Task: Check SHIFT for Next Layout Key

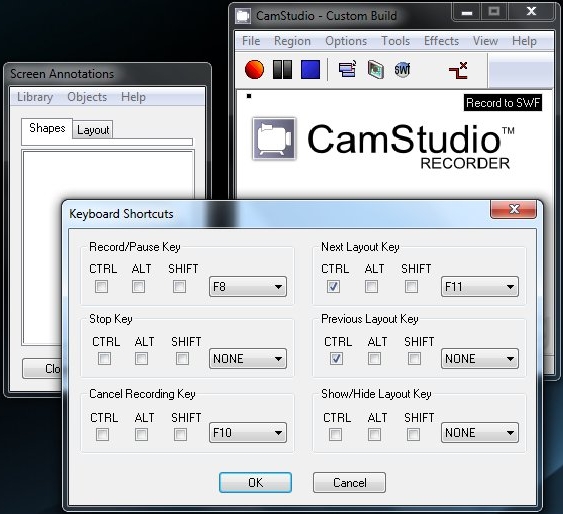Action: [x=411, y=286]
